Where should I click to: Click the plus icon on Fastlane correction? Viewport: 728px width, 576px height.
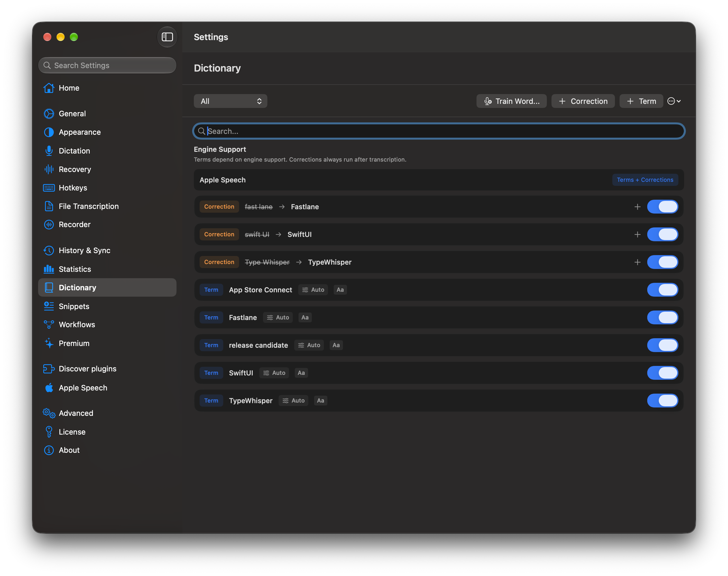[x=637, y=207]
